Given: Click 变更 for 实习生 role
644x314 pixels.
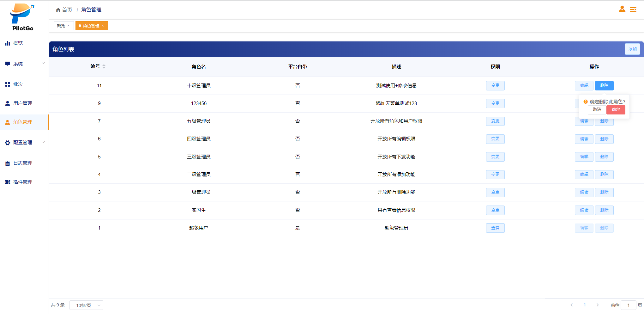Looking at the screenshot, I should click(x=495, y=210).
